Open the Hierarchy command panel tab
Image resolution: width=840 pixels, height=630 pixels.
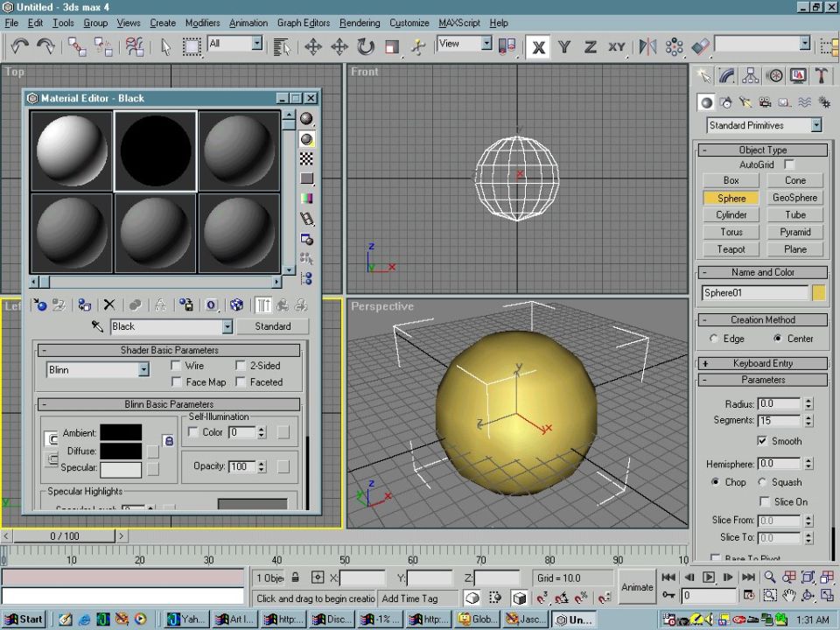(x=751, y=75)
